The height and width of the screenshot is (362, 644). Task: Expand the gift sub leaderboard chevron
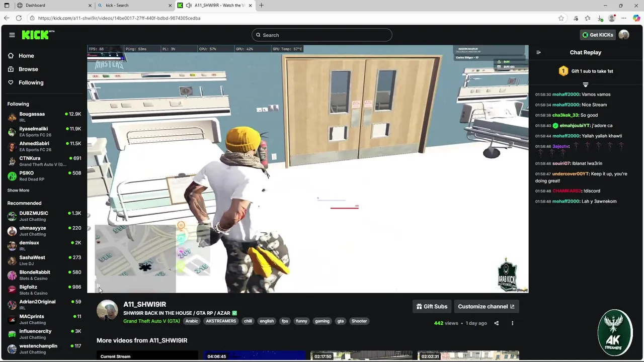585,84
